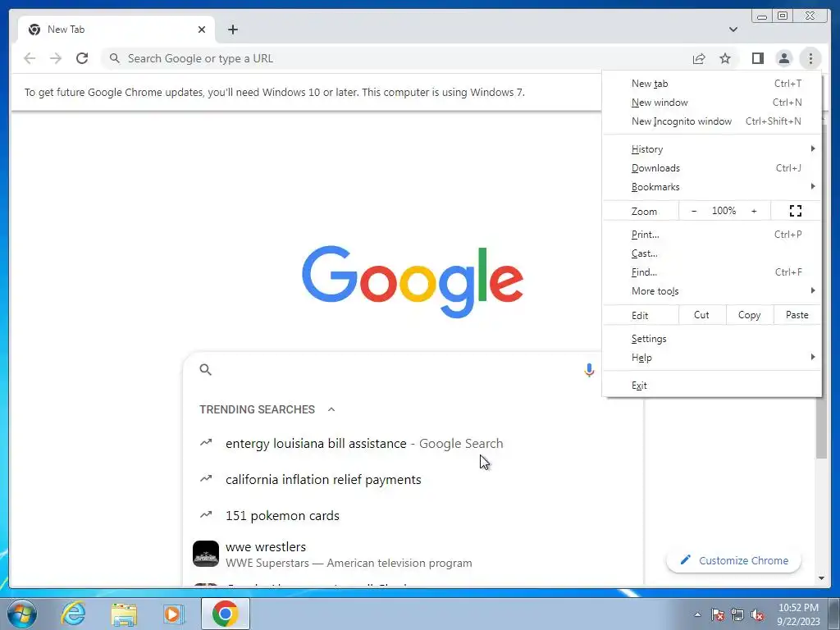Choose Exit from the menu
The width and height of the screenshot is (840, 630).
point(712,386)
